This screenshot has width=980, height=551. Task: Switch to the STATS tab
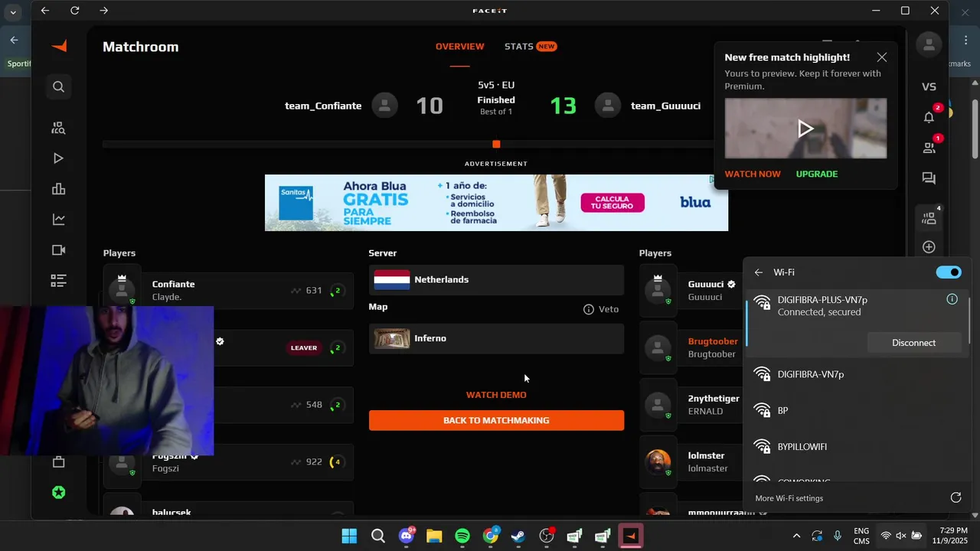530,47
